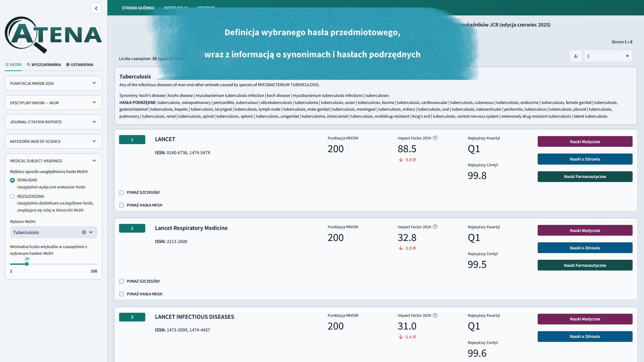Collapse the MEDICAL SUBJECT HEADINGS section

[x=53, y=161]
